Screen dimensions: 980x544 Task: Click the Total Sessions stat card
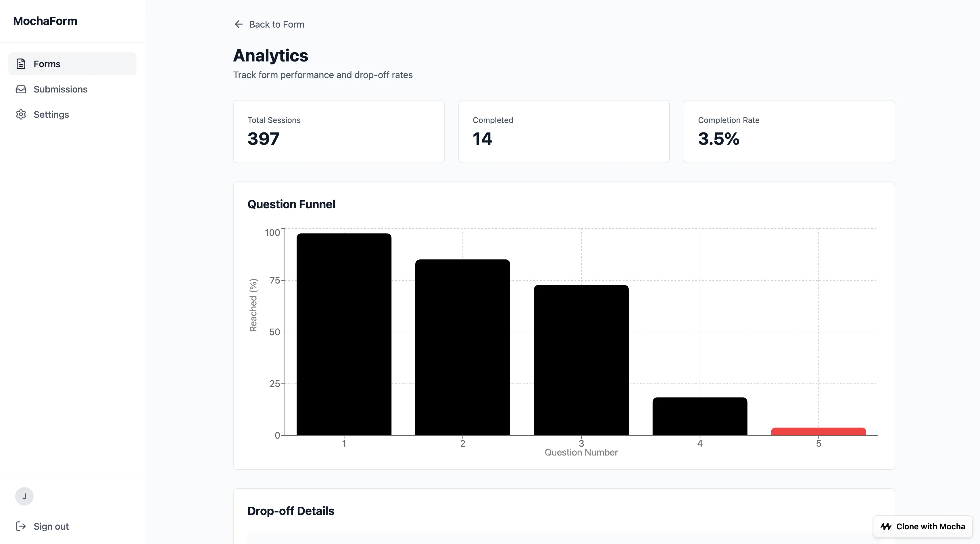click(x=339, y=132)
